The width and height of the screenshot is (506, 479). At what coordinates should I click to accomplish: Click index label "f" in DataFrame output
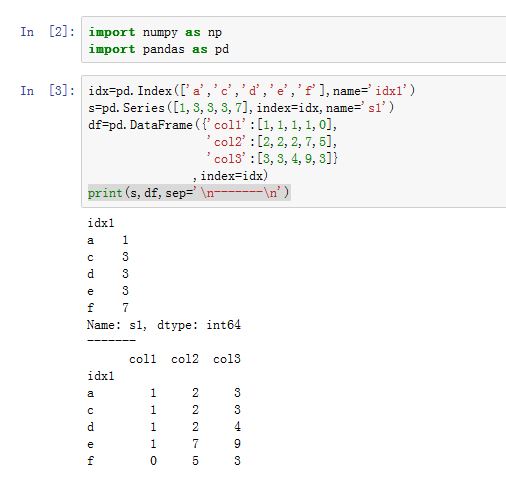pyautogui.click(x=91, y=461)
